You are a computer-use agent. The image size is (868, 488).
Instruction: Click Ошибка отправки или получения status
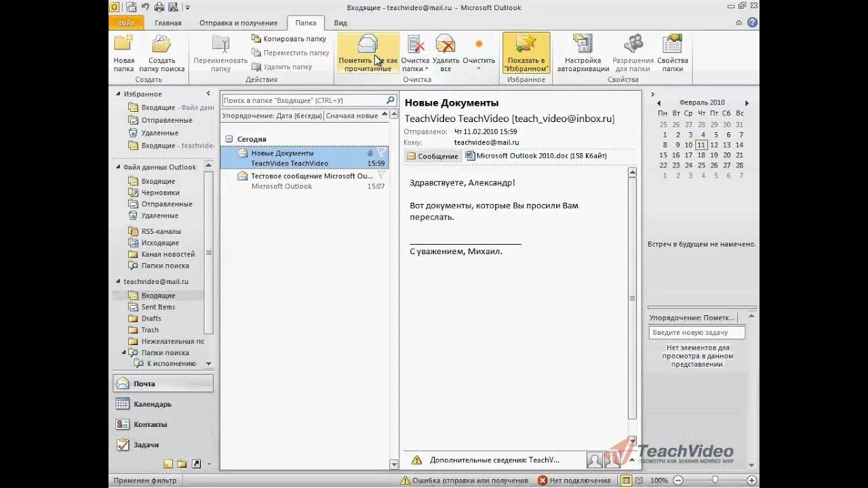point(464,481)
